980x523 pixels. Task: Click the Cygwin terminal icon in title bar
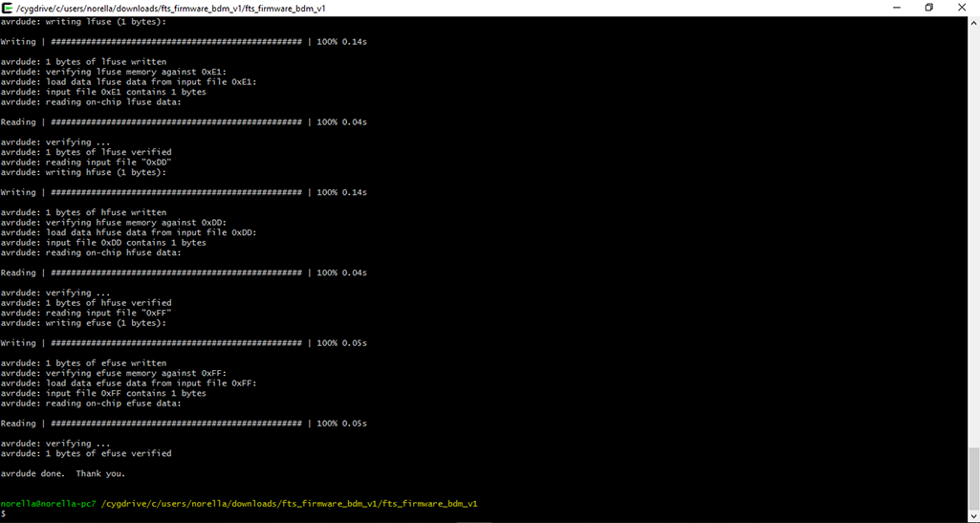(x=8, y=8)
